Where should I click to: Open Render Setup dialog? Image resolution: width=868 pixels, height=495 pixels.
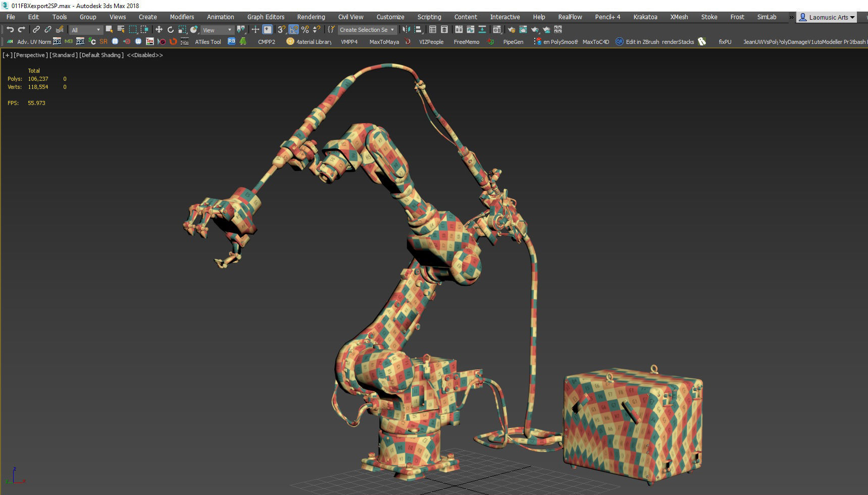(x=512, y=30)
